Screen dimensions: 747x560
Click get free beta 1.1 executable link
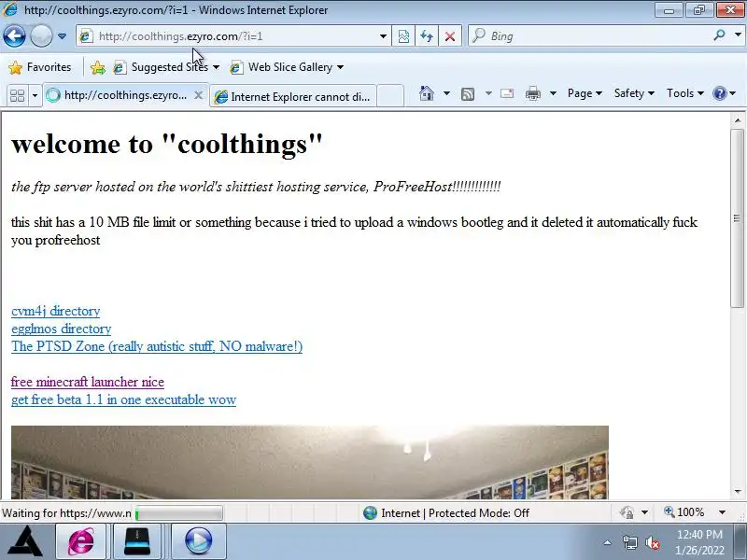(123, 399)
